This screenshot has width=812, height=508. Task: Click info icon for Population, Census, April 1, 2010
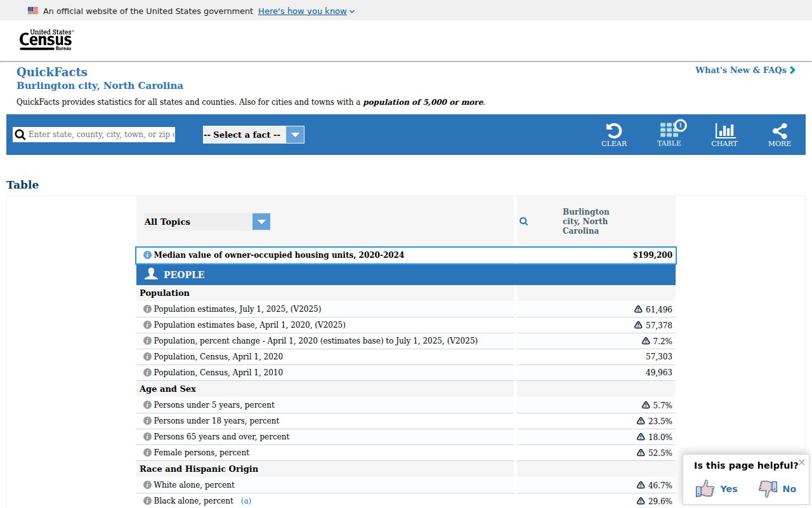147,373
